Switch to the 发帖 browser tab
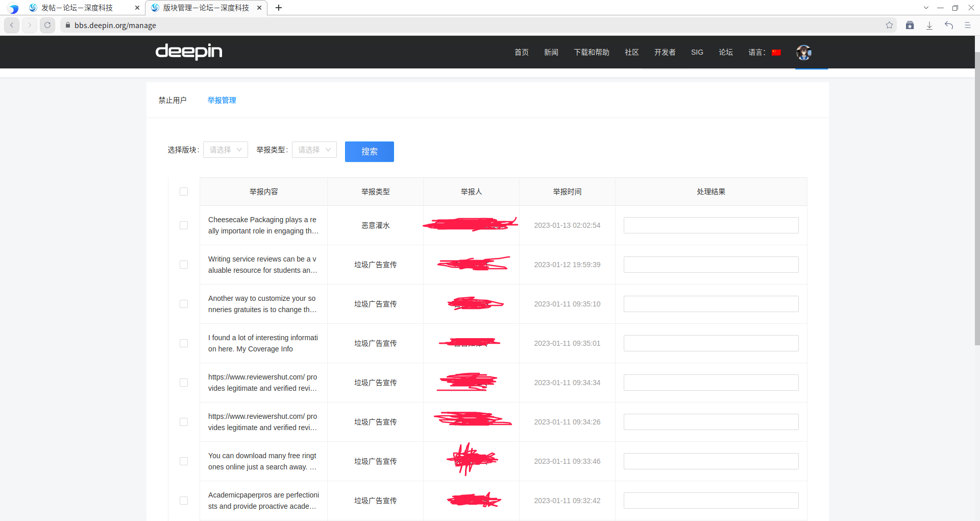This screenshot has width=980, height=521. coord(77,8)
